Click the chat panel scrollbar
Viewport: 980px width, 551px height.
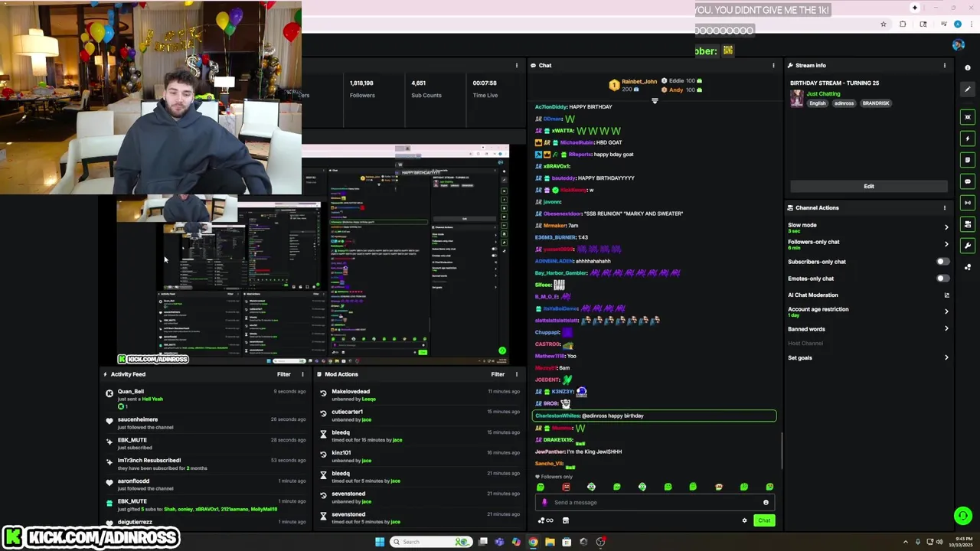point(781,452)
